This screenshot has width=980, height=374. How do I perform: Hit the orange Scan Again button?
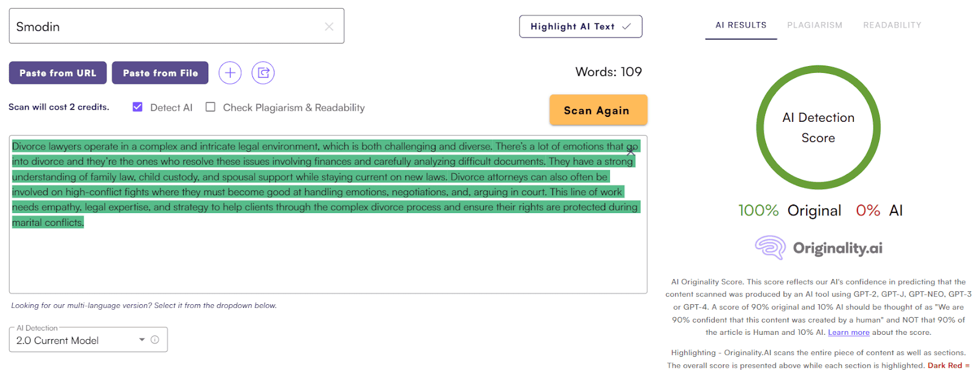tap(598, 110)
